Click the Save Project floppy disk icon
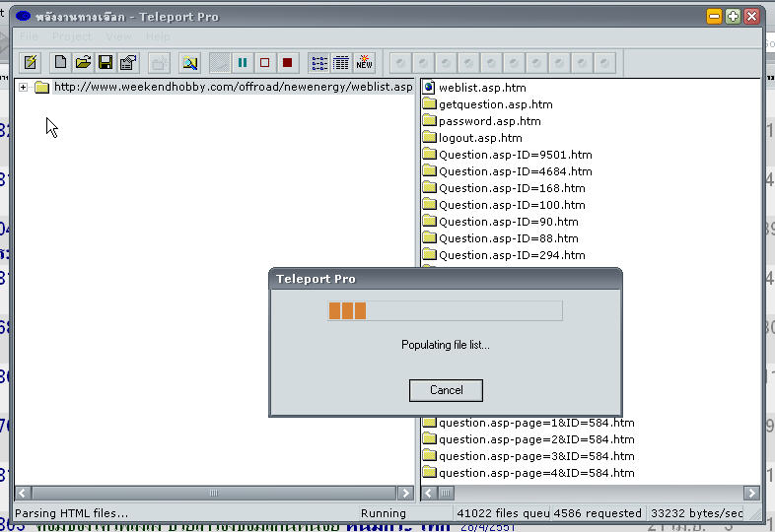Screen dimensions: 775x532 click(106, 63)
